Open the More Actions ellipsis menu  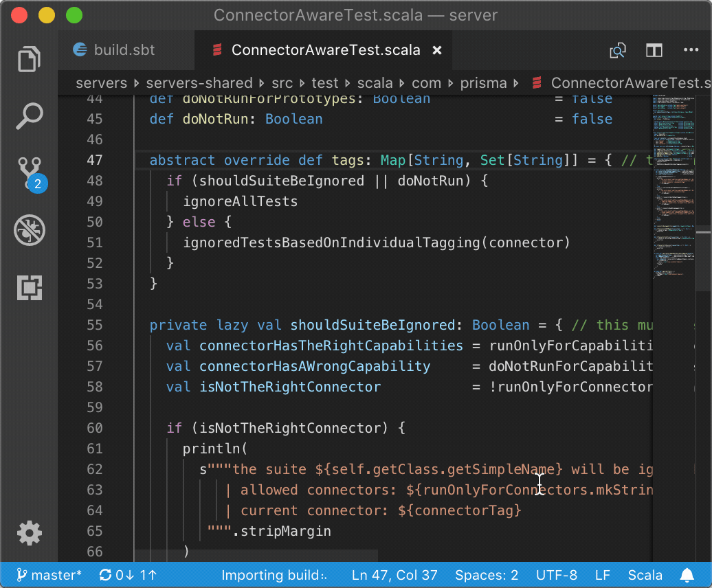(691, 50)
